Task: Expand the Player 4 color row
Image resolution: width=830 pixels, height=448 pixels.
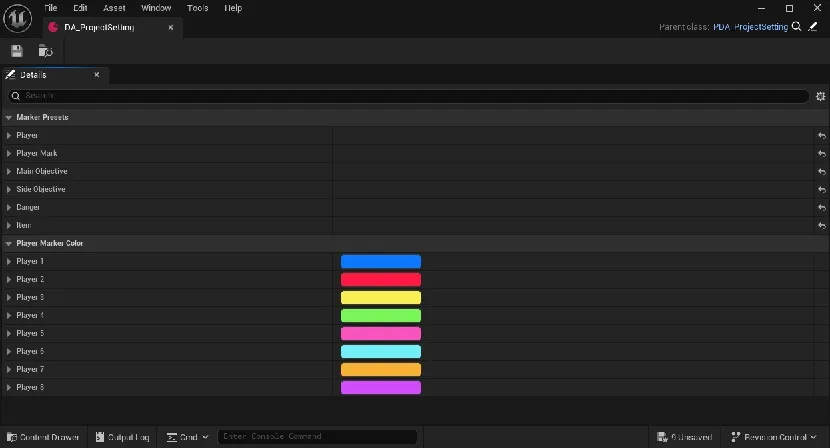Action: (x=8, y=316)
